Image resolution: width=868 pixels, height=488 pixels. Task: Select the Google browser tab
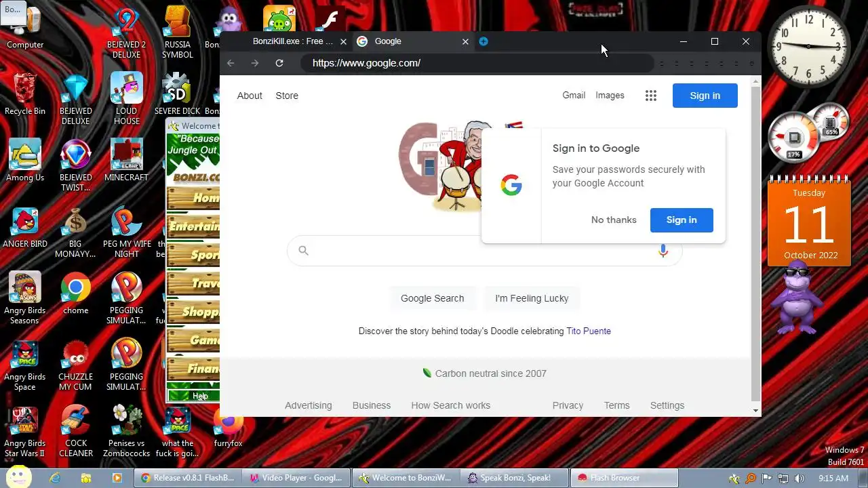[411, 41]
